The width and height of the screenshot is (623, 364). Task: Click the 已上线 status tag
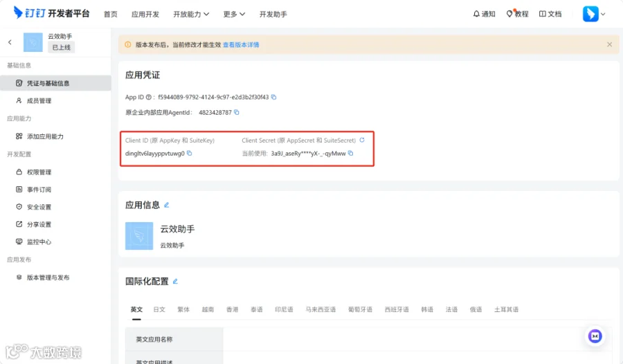tap(61, 47)
